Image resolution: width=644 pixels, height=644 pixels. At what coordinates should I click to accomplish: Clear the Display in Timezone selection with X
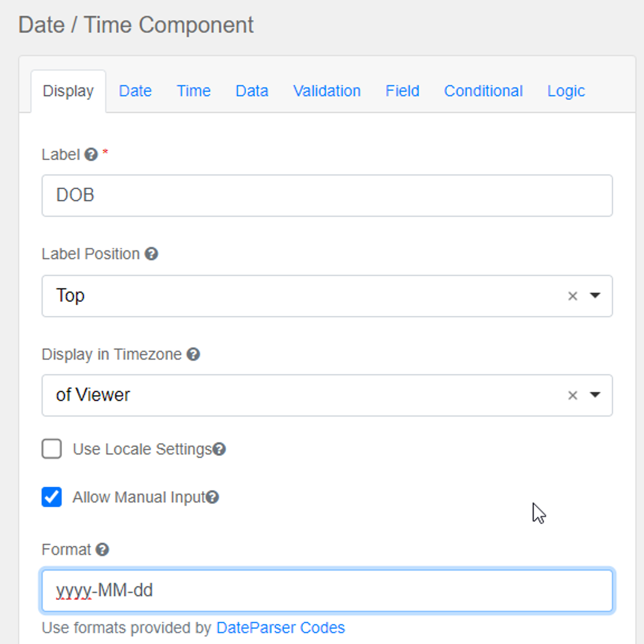pos(572,396)
